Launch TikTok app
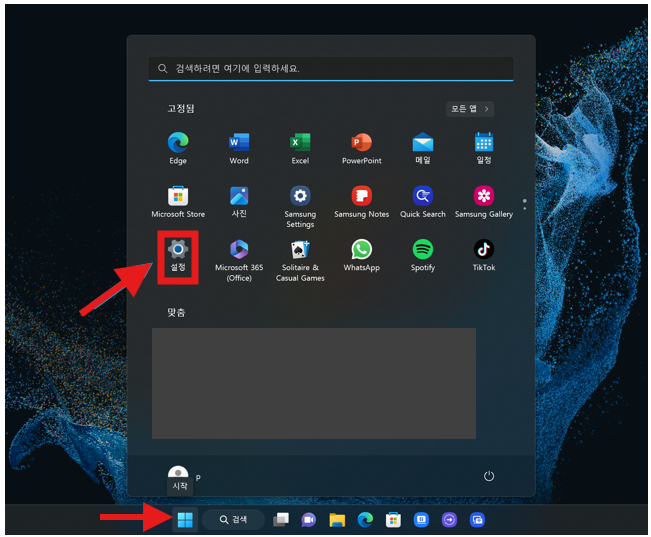Screen dimensions: 651x537 pyautogui.click(x=484, y=256)
